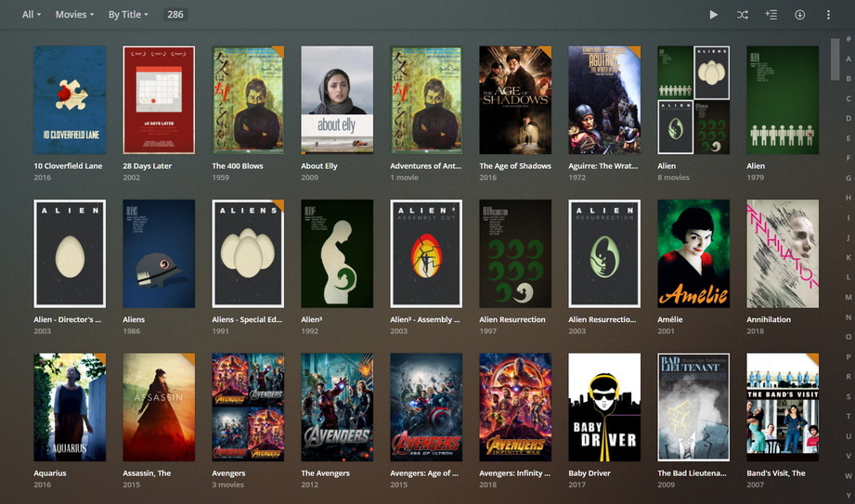Screen dimensions: 855x504
Task: Open The 400 Blows poster
Action: coord(248,100)
